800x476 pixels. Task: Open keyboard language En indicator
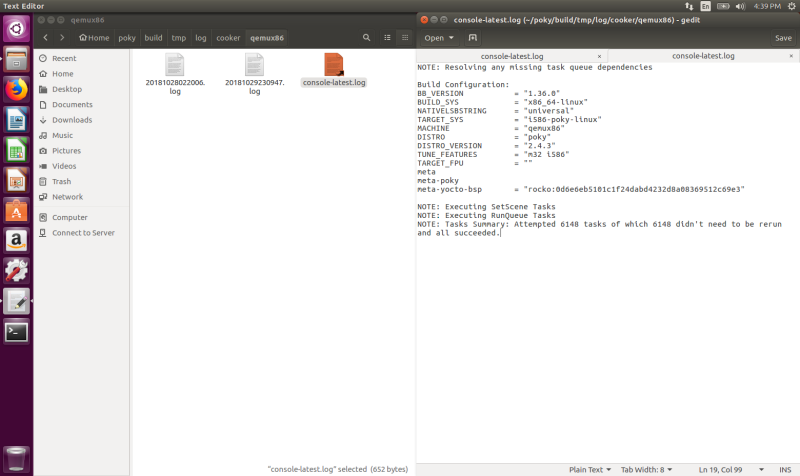coord(706,6)
